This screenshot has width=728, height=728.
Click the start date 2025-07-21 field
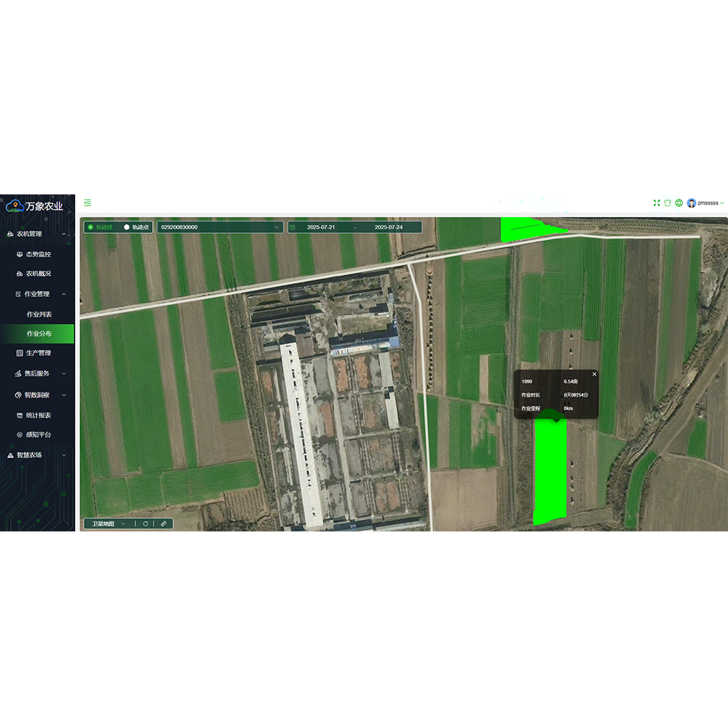click(x=321, y=227)
